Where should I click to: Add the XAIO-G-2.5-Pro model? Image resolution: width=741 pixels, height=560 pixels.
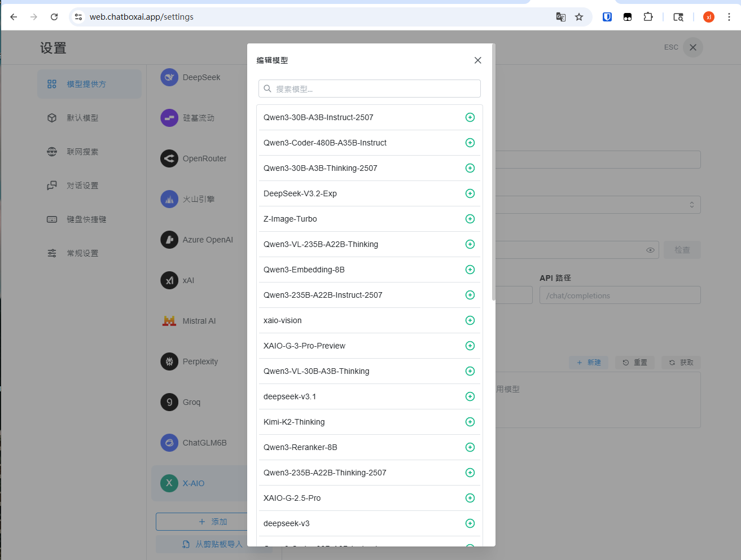470,498
